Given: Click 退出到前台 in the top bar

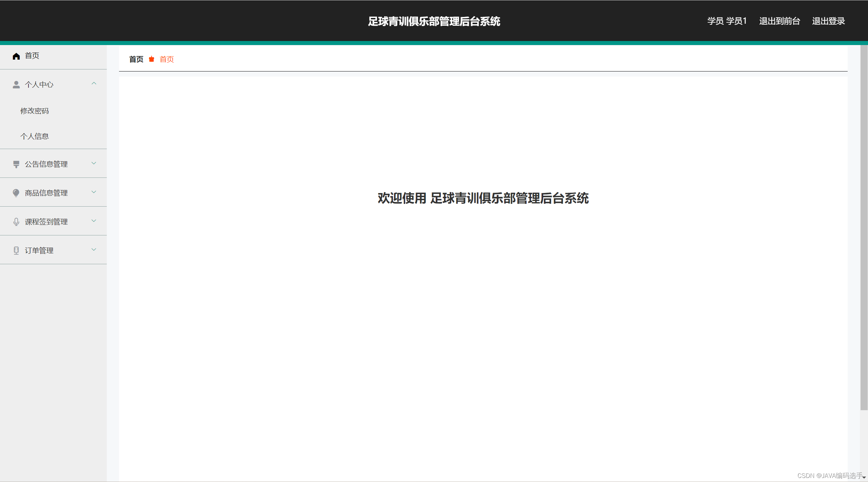Looking at the screenshot, I should (779, 21).
